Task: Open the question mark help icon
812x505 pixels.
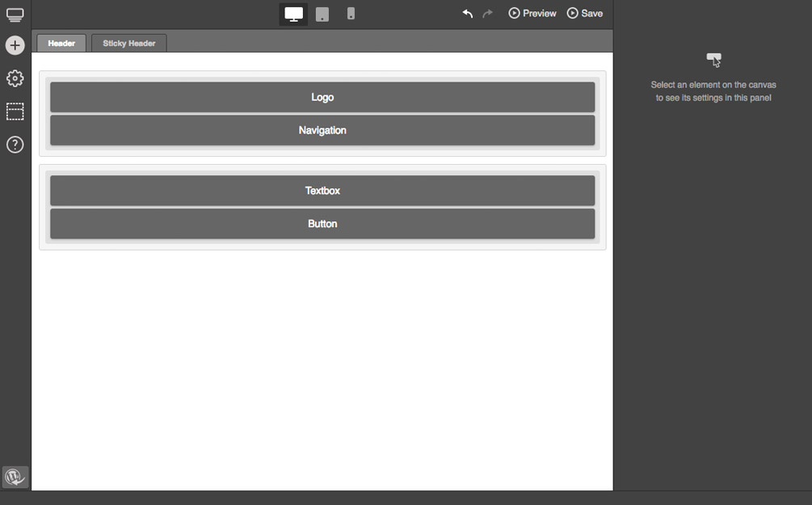Action: coord(15,145)
